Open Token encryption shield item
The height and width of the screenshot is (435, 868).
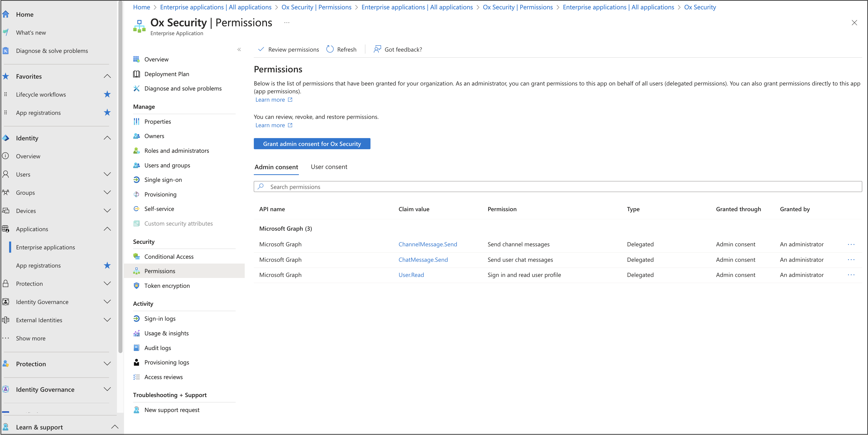(167, 286)
